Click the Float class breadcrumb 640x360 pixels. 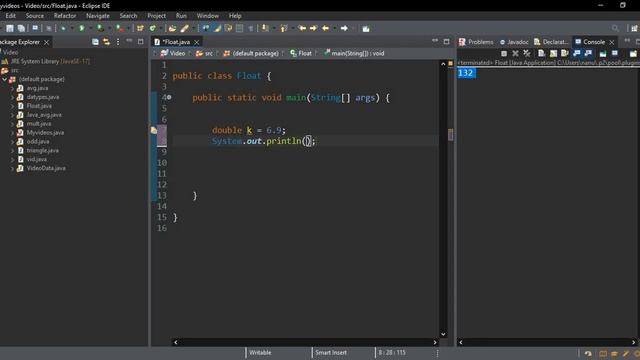point(301,53)
